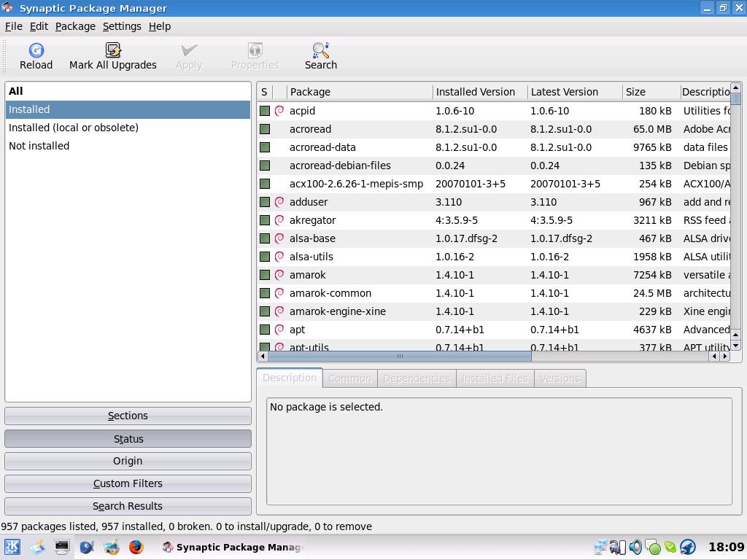Screen dimensions: 747x560
Task: Select the acroread package name
Action: pos(310,129)
